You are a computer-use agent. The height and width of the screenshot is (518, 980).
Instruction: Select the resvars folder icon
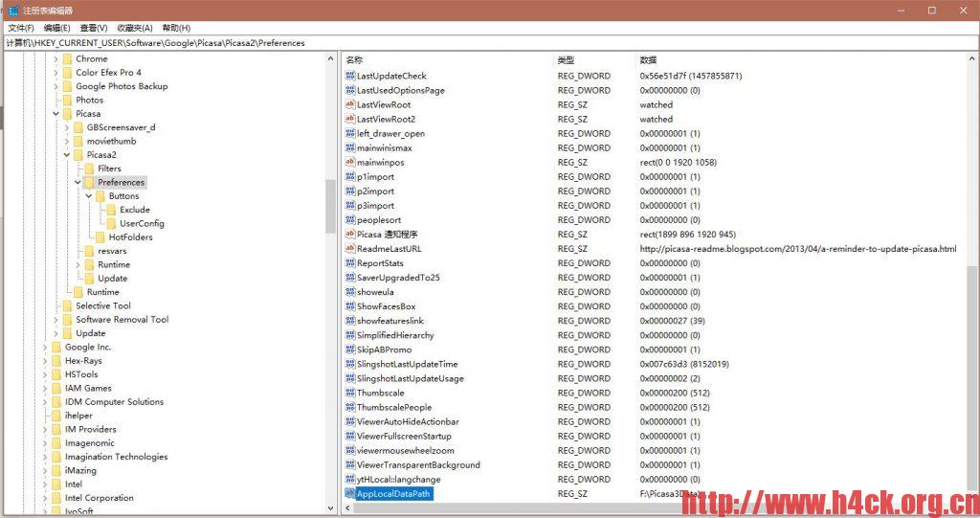pyautogui.click(x=89, y=251)
